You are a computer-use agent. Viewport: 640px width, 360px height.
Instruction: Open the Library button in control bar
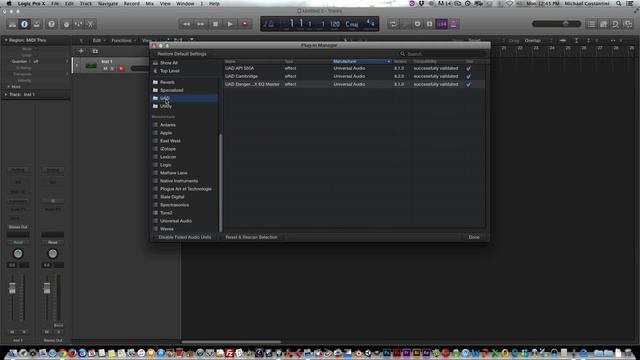tap(12, 24)
